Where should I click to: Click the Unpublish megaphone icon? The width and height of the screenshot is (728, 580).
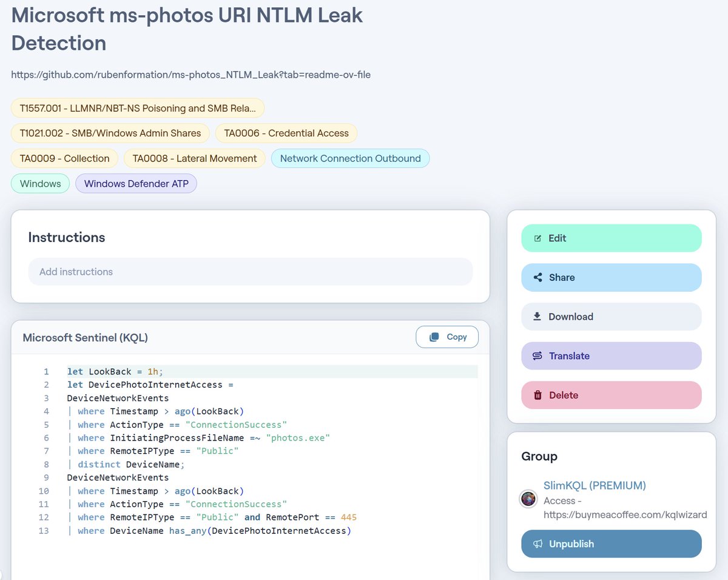pos(538,544)
